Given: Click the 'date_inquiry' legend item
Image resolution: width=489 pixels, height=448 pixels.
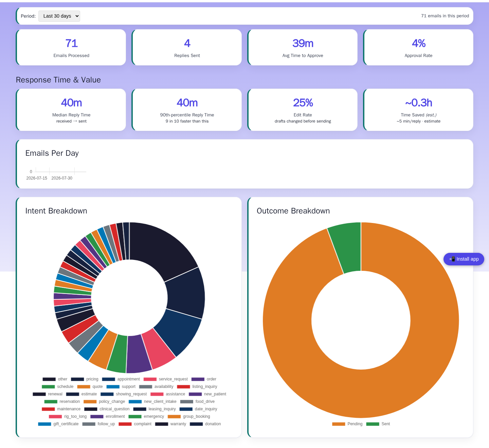Looking at the screenshot, I should pyautogui.click(x=198, y=409).
